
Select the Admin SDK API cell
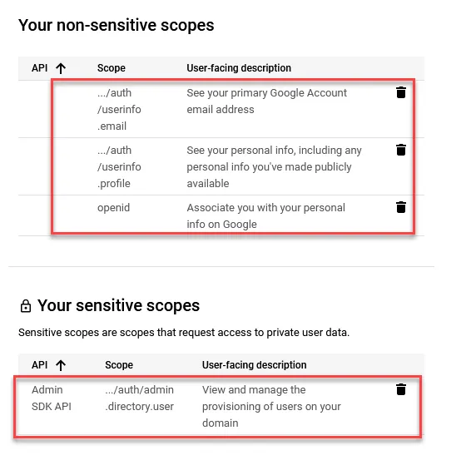pos(52,398)
